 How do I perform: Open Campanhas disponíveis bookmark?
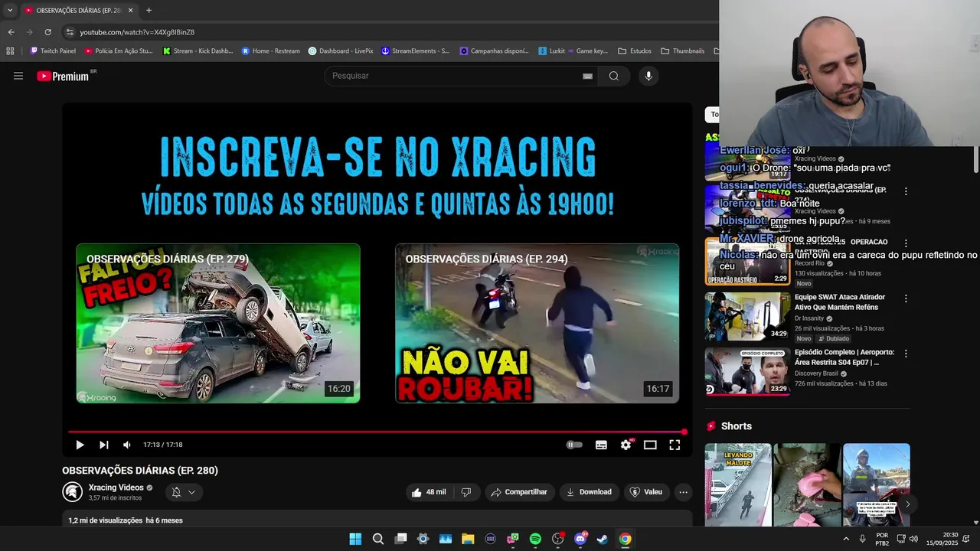pyautogui.click(x=494, y=51)
